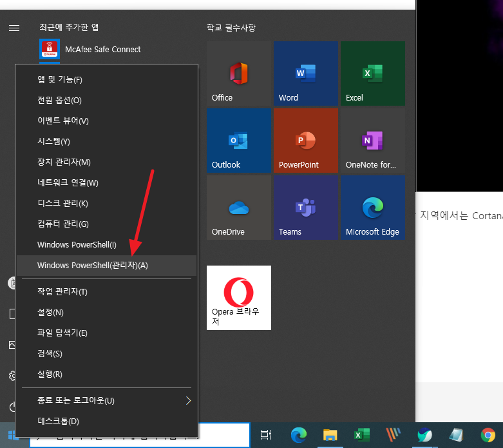Click the taskbar search box
The image size is (503, 448).
coord(224,435)
